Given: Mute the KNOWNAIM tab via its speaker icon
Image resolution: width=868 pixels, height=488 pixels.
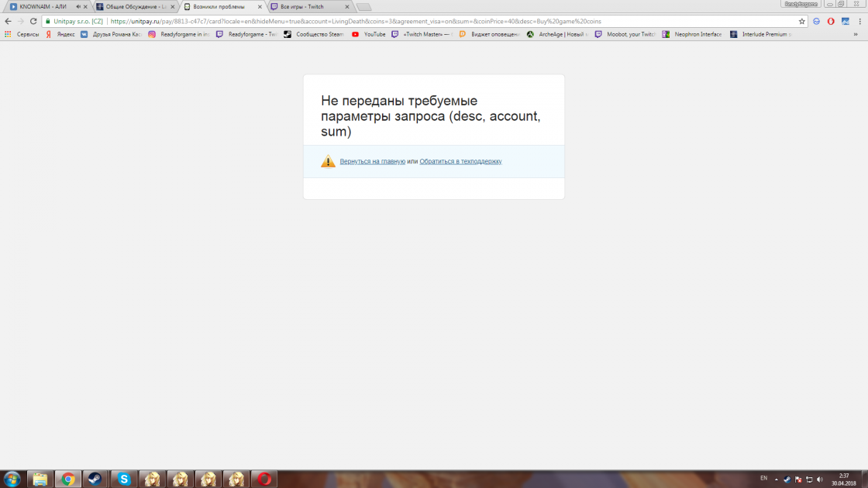Looking at the screenshot, I should point(77,6).
